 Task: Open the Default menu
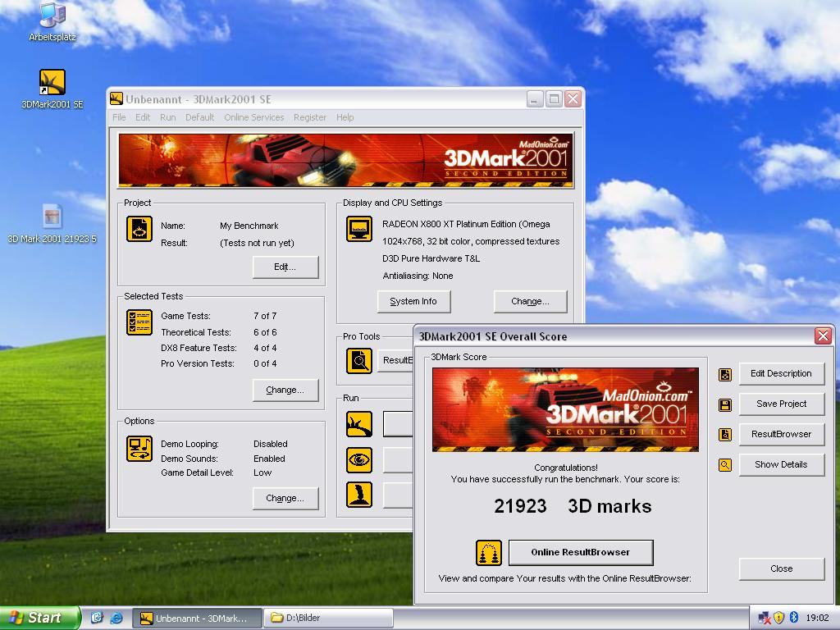click(200, 117)
